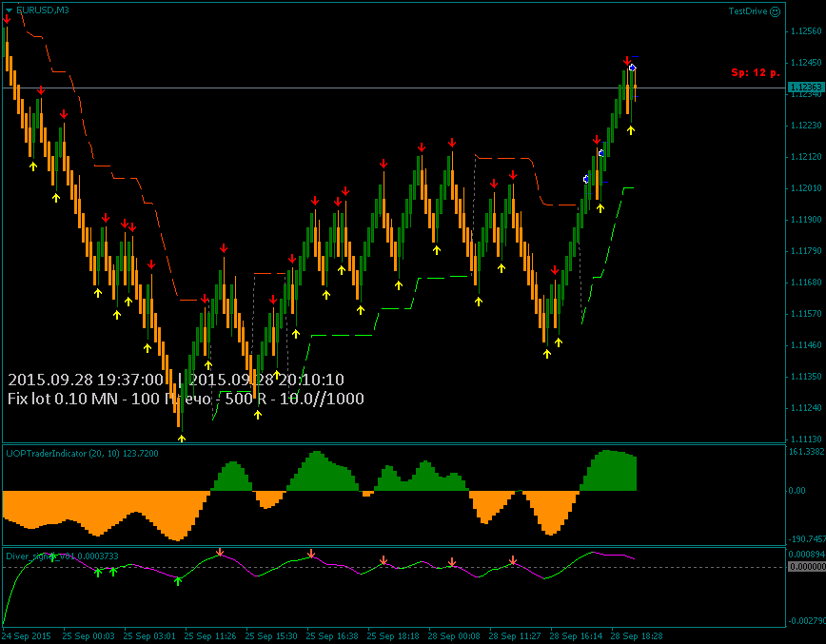This screenshot has height=644, width=826.
Task: Click time axis label 25 Sep 16:38
Action: [x=332, y=636]
